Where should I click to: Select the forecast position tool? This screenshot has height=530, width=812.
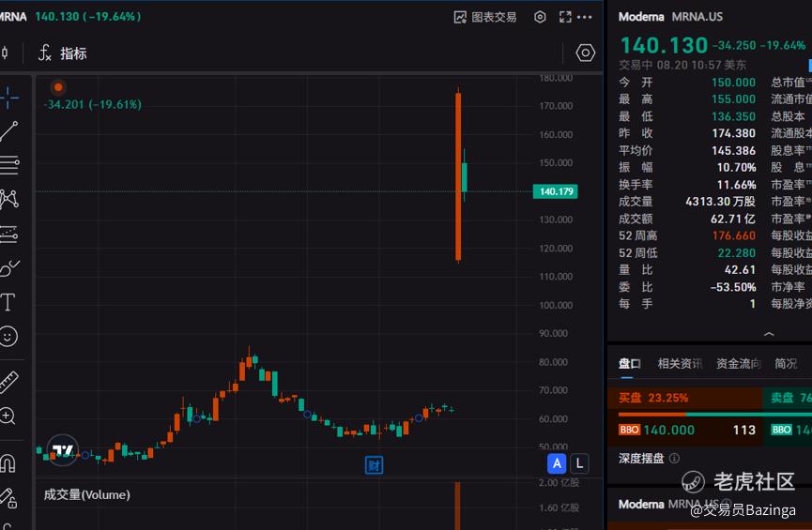8,234
